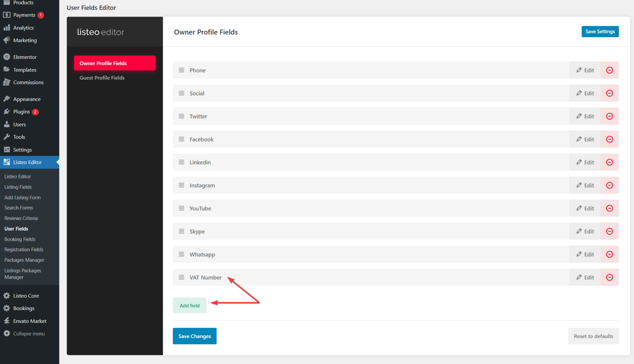Remove the Whatsapp field
This screenshot has height=364, width=634.
point(609,254)
